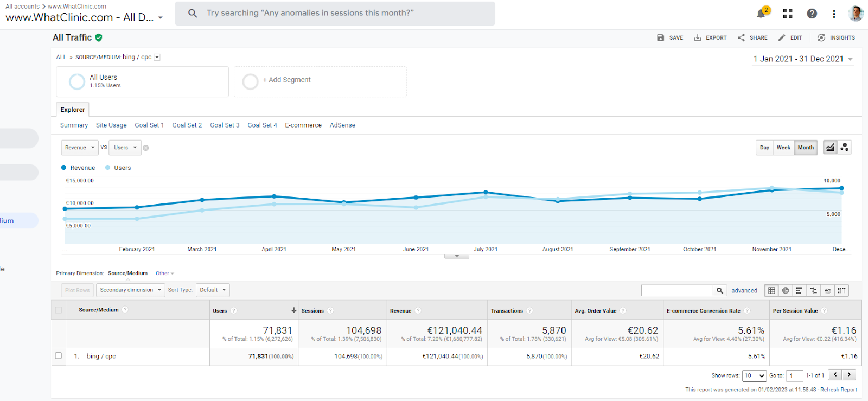
Task: Switch to the Goal Set 2 tab
Action: click(x=187, y=125)
